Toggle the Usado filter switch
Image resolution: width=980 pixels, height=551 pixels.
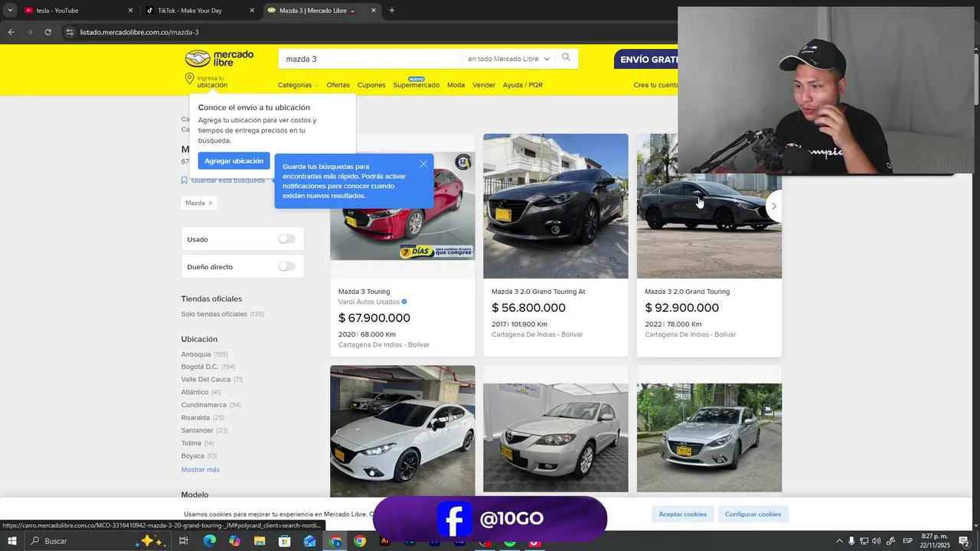286,239
